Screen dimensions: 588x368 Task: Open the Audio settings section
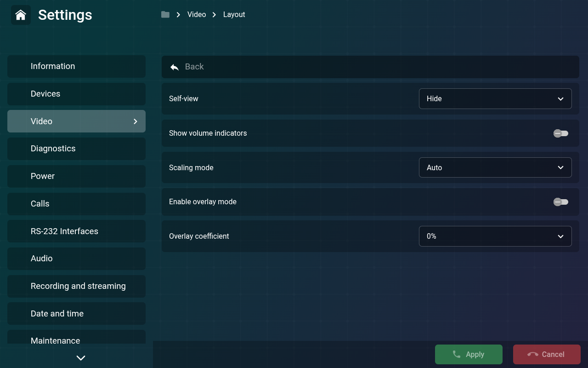(76, 259)
